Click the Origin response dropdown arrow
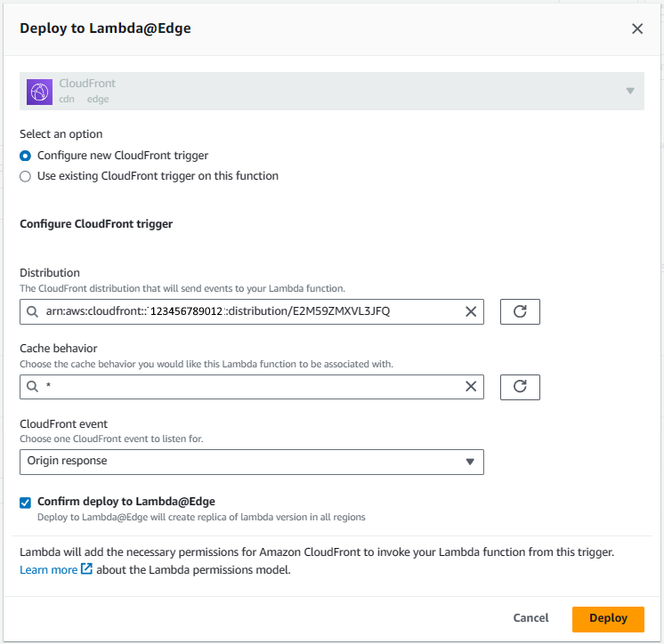The width and height of the screenshot is (664, 644). tap(470, 462)
